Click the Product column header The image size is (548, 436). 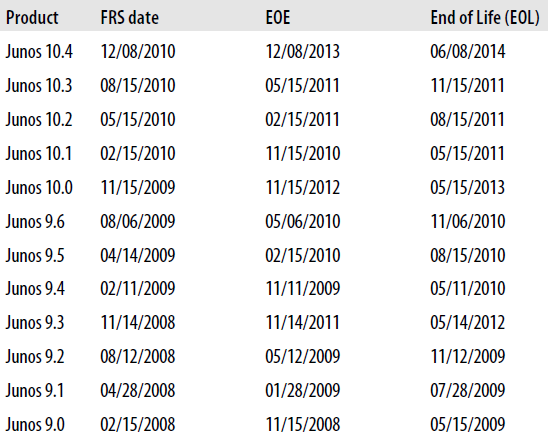point(32,17)
